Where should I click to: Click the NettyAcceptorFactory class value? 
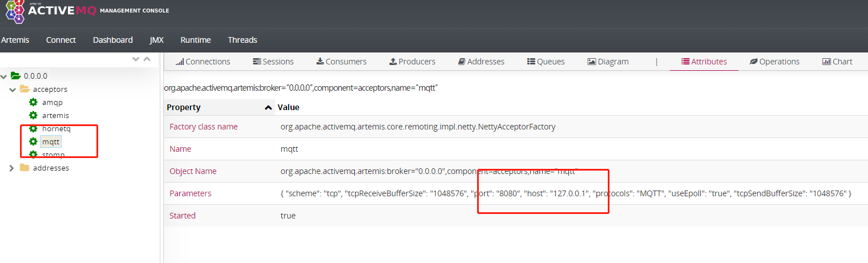tap(418, 127)
